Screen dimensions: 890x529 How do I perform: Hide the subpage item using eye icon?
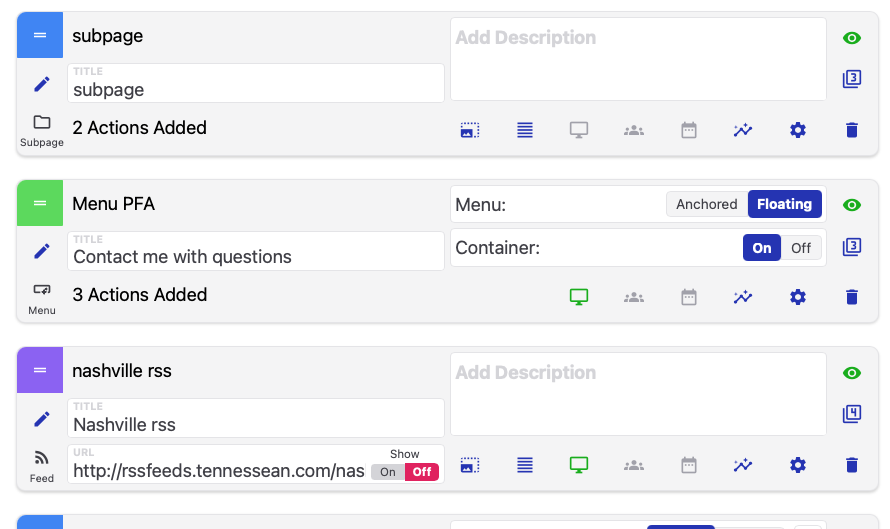tap(852, 38)
